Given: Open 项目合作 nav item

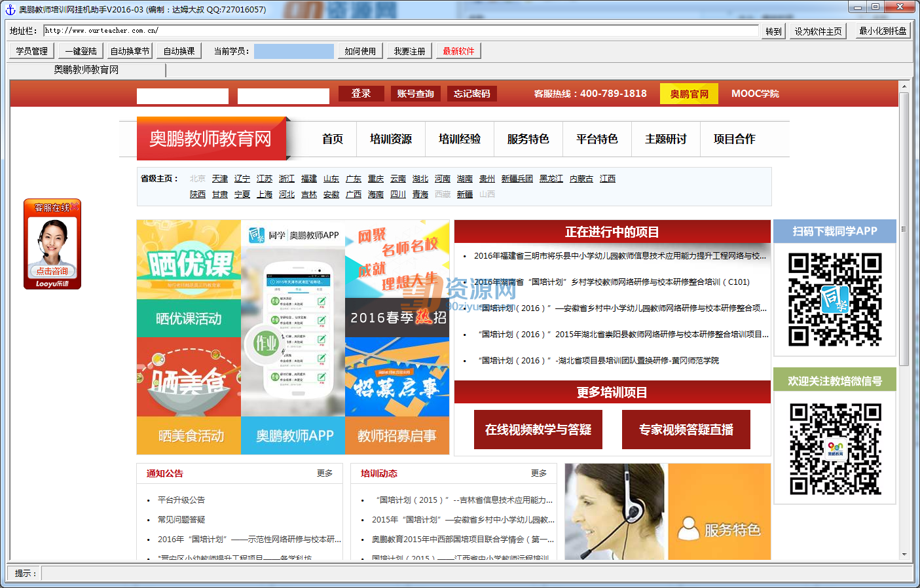Looking at the screenshot, I should pyautogui.click(x=735, y=139).
